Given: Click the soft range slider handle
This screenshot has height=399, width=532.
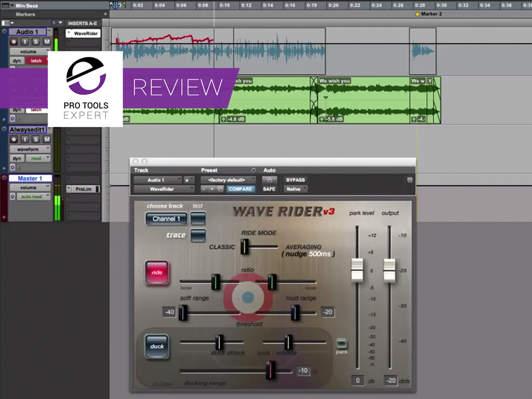Looking at the screenshot, I should [183, 313].
